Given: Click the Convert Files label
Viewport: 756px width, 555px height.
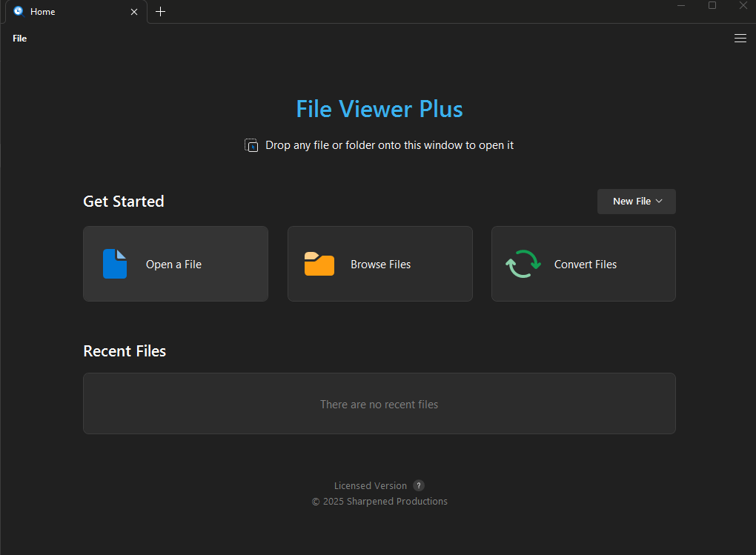Looking at the screenshot, I should point(585,265).
